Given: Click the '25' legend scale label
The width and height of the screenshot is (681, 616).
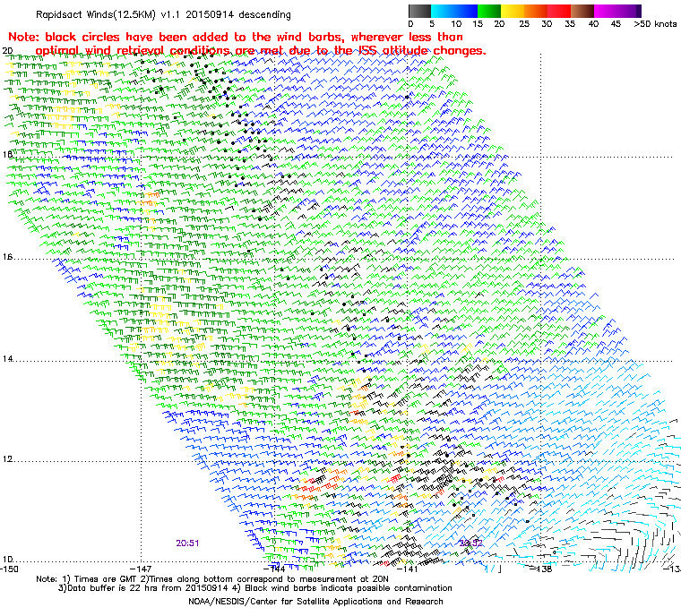Looking at the screenshot, I should tap(524, 24).
